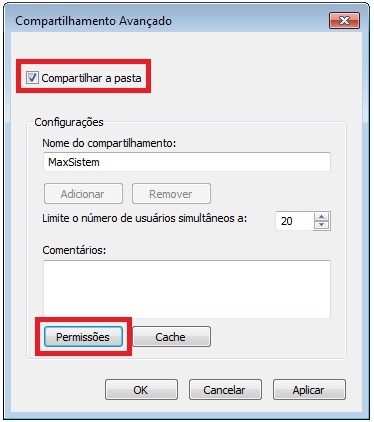
Task: Click inside the Comentários text box
Action: [187, 289]
